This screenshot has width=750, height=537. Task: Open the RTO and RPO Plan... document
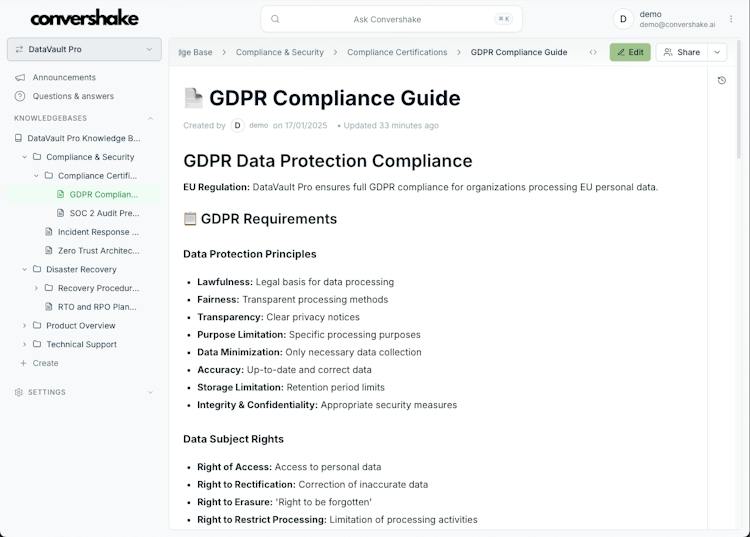pyautogui.click(x=97, y=307)
